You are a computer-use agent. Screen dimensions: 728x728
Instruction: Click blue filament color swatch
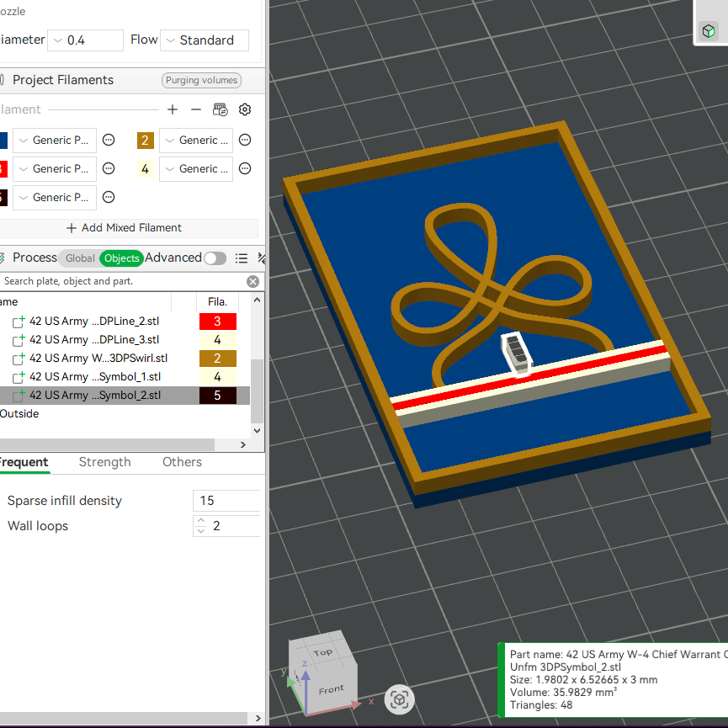tap(3, 141)
